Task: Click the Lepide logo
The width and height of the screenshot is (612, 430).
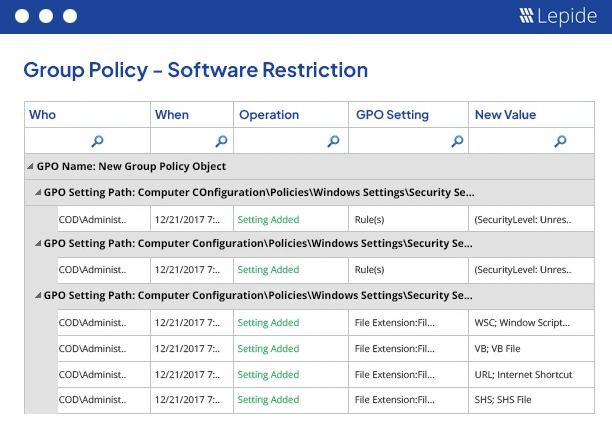Action: tap(558, 16)
